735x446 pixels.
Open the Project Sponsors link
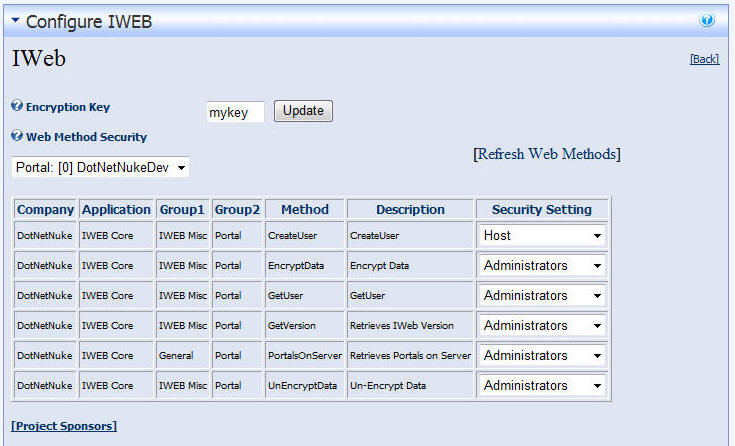click(64, 426)
